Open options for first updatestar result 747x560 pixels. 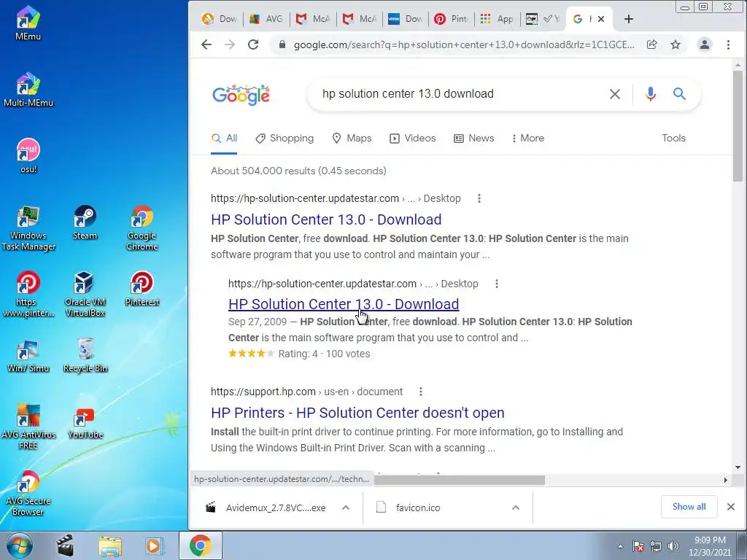point(479,198)
